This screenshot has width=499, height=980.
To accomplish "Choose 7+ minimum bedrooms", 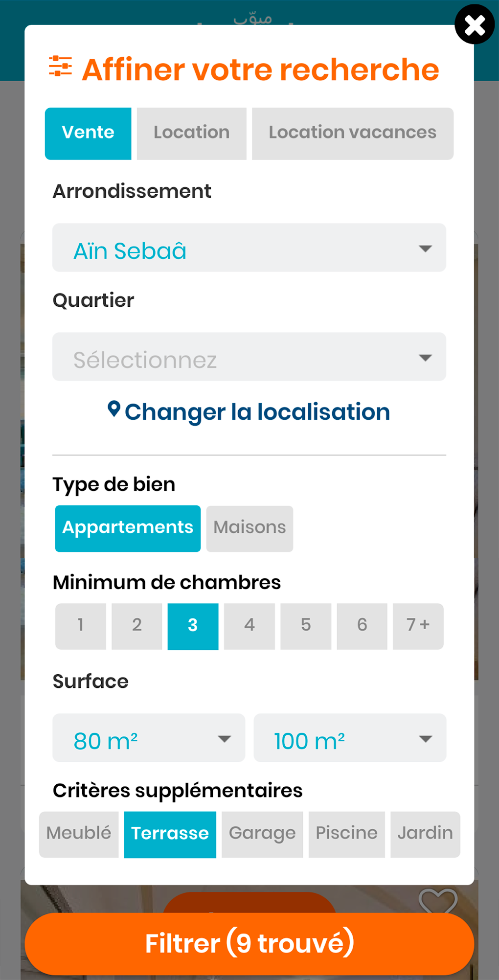I will tap(418, 626).
